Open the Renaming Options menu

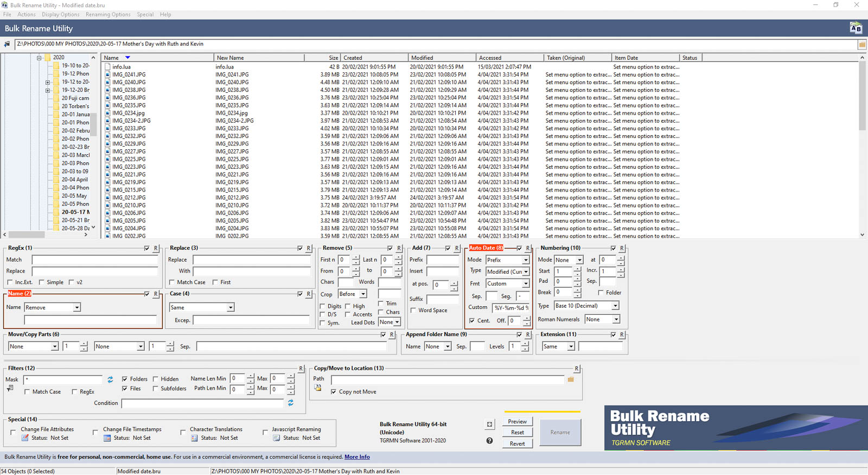coord(108,15)
